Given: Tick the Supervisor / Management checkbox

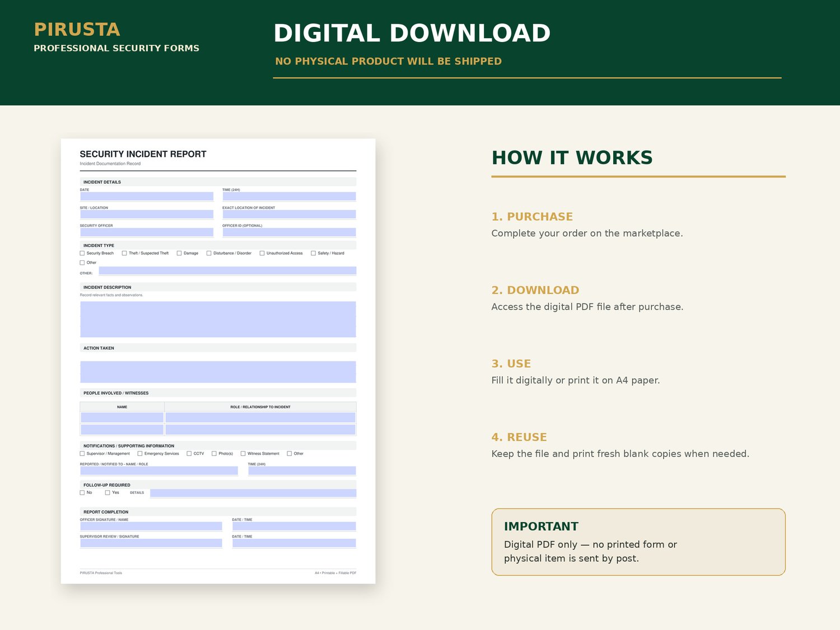Looking at the screenshot, I should [82, 454].
